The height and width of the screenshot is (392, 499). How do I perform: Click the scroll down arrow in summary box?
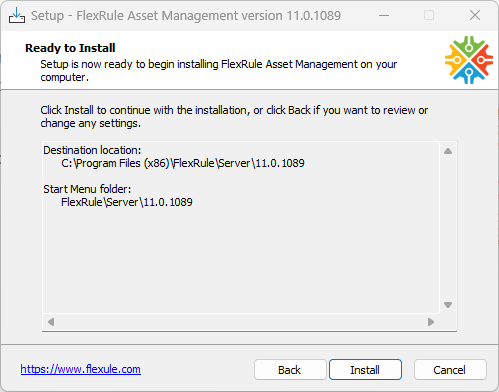(448, 305)
